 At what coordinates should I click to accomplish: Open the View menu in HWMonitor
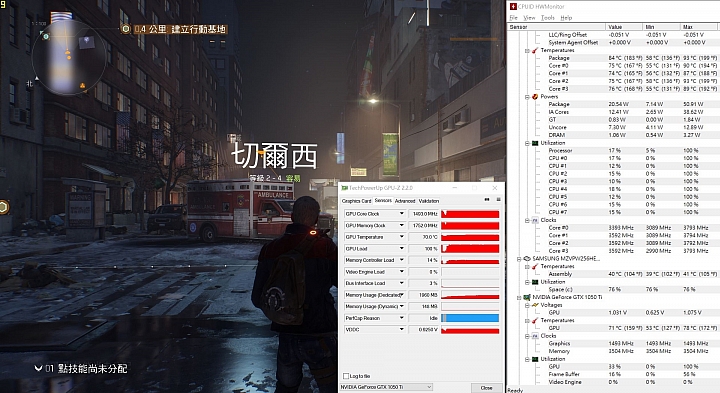[x=529, y=17]
